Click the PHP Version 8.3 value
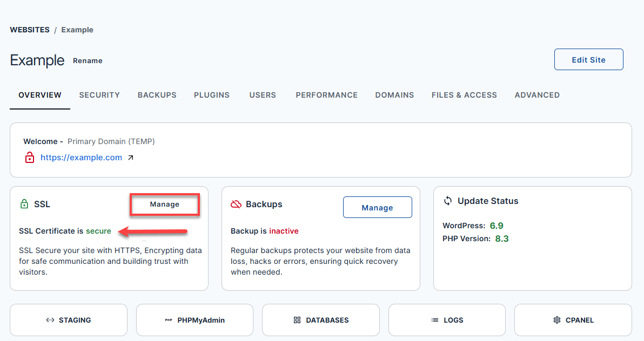The image size is (644, 341). coord(502,239)
